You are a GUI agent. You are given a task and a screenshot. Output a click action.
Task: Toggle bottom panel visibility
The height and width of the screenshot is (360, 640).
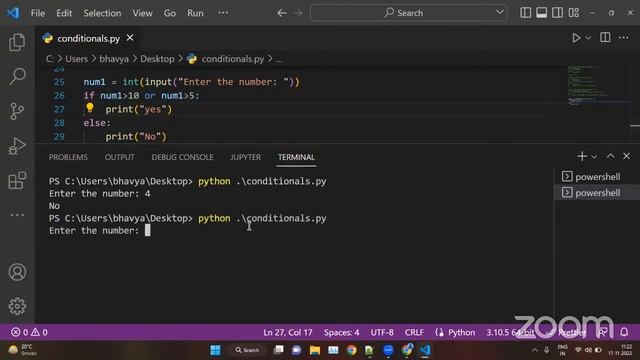click(542, 13)
